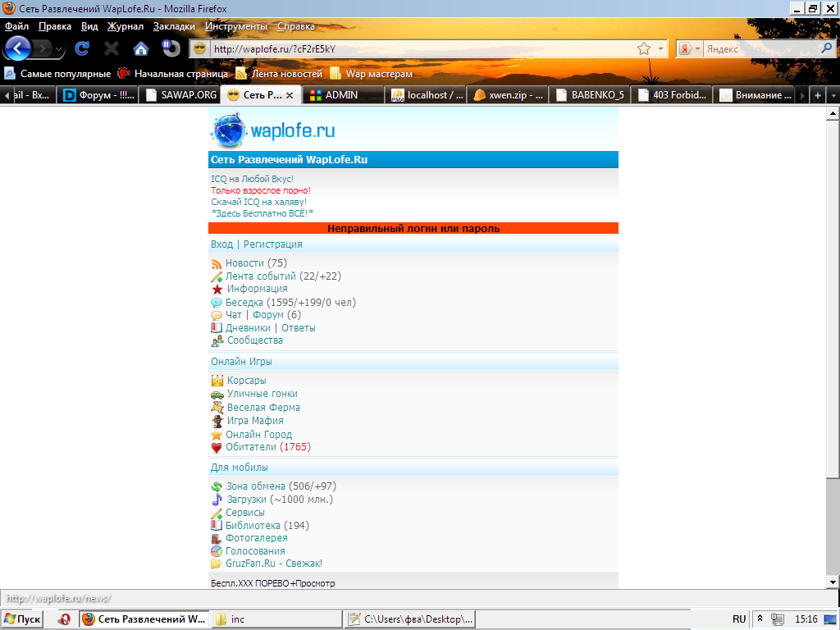Open the Скачай ICQ на халяву link
This screenshot has height=630, width=840.
[258, 202]
